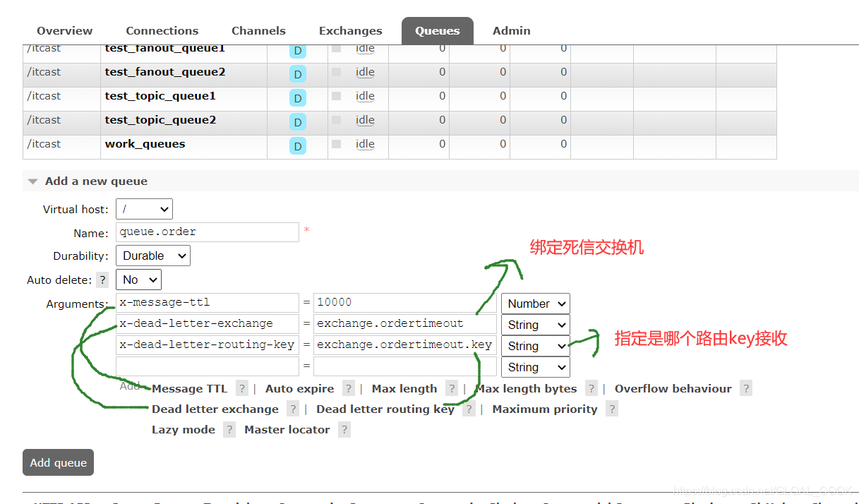Go to the Exchanges tab
This screenshot has height=504, width=859.
point(350,30)
